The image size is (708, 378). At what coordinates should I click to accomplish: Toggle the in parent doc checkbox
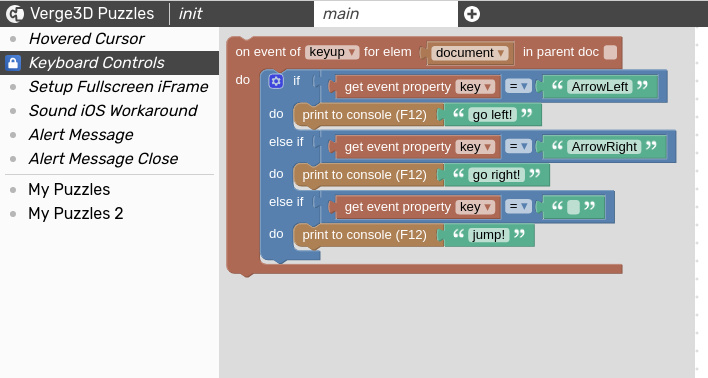point(610,52)
